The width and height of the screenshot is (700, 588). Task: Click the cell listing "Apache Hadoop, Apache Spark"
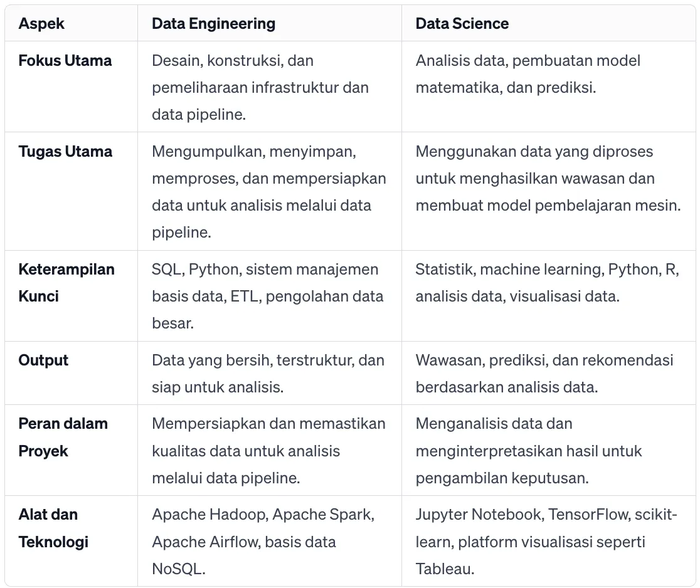[x=263, y=542]
